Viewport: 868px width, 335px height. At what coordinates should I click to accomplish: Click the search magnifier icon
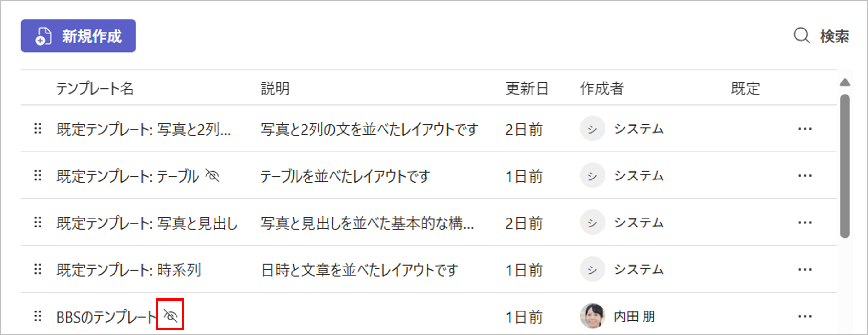801,36
